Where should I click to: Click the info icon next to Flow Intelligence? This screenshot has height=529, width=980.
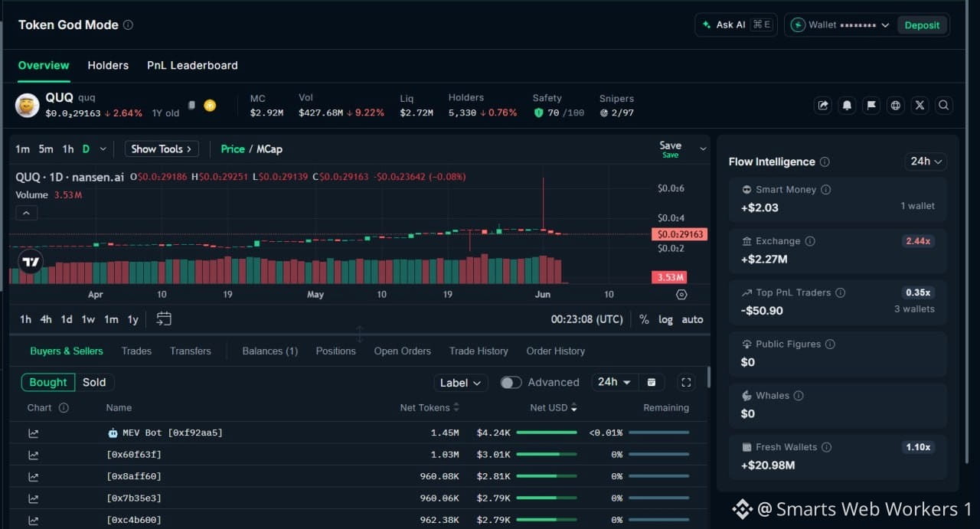(825, 162)
